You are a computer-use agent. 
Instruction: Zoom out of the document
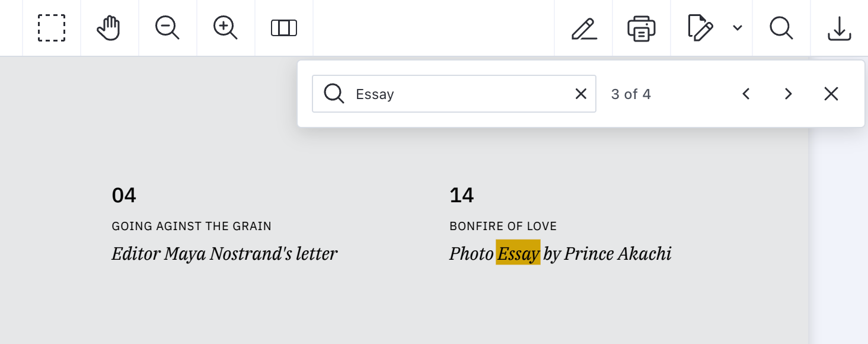(x=167, y=28)
